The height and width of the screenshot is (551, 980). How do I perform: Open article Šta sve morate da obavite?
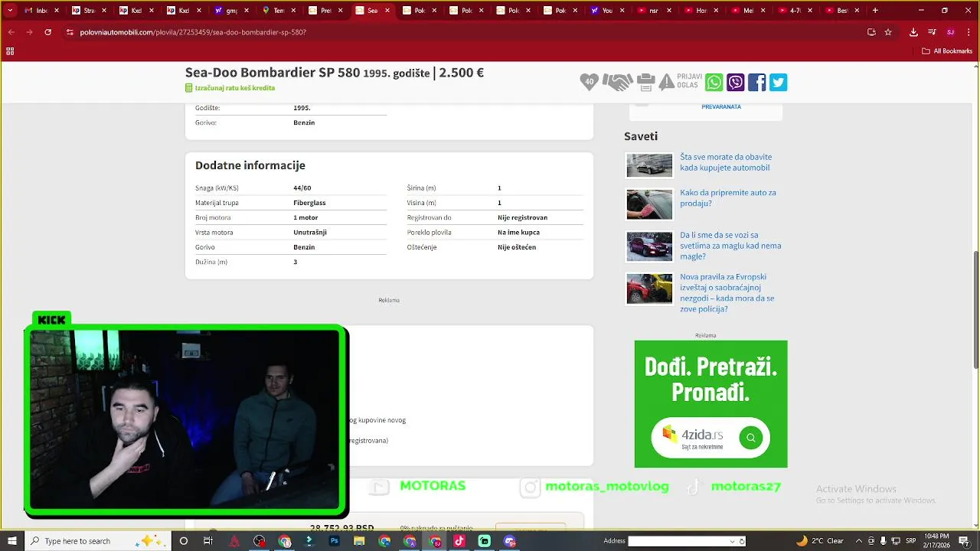(x=726, y=162)
